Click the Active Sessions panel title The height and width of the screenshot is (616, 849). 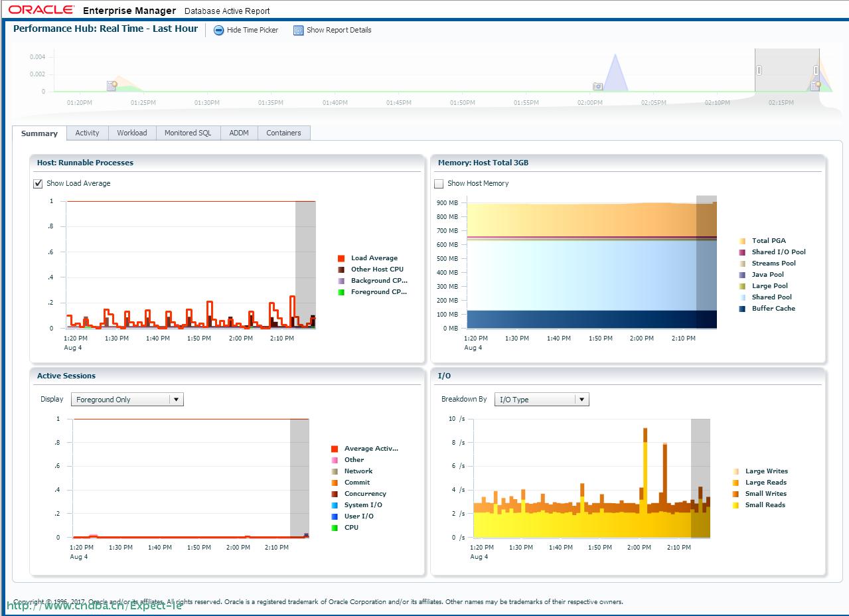pyautogui.click(x=66, y=376)
